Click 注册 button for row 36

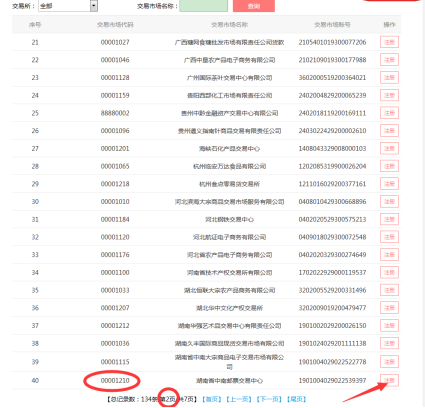pos(389,308)
